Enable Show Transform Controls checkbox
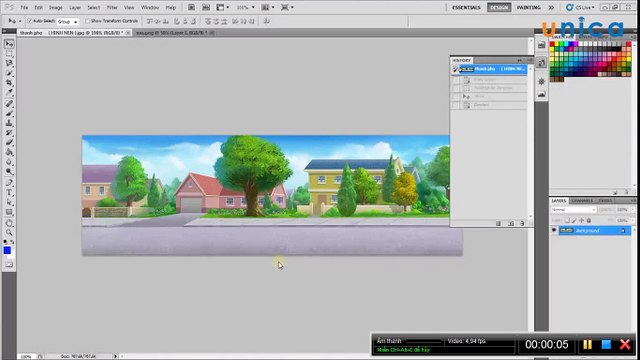Image resolution: width=640 pixels, height=360 pixels. click(x=87, y=21)
